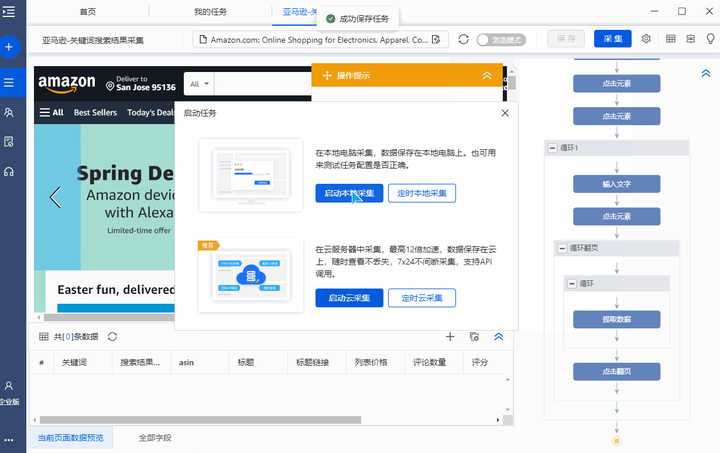Click the local collection illustration thumbnail
This screenshot has width=720, height=453.
[x=251, y=175]
